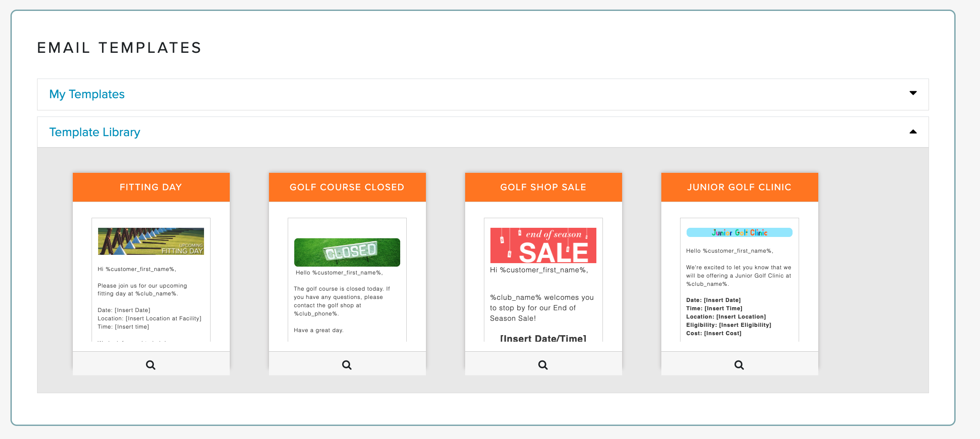980x439 pixels.
Task: Collapse the Template Library section arrow
Action: pos(913,132)
